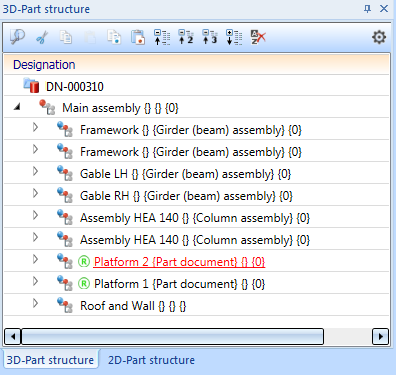The image size is (396, 375).
Task: Click the Designation column header
Action: 44,65
